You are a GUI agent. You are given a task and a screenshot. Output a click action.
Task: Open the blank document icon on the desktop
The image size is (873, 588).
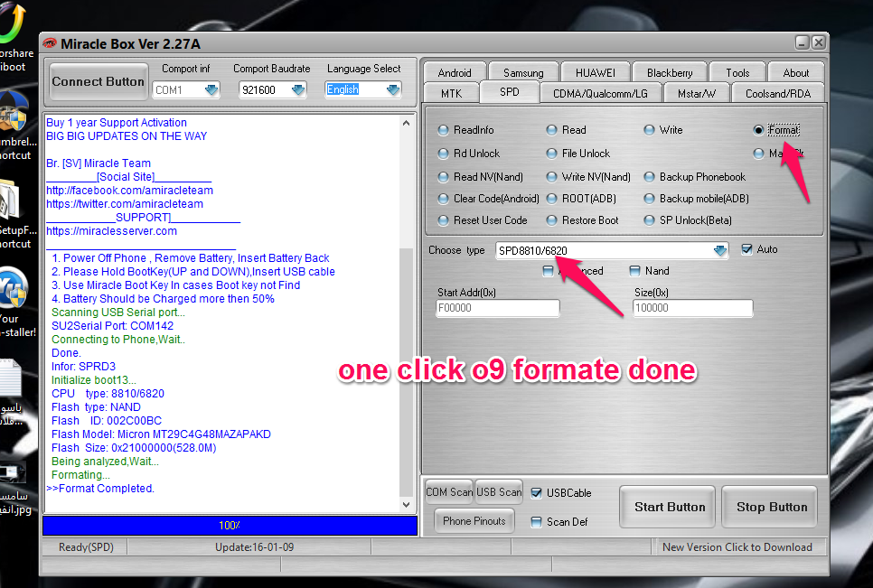point(11,378)
